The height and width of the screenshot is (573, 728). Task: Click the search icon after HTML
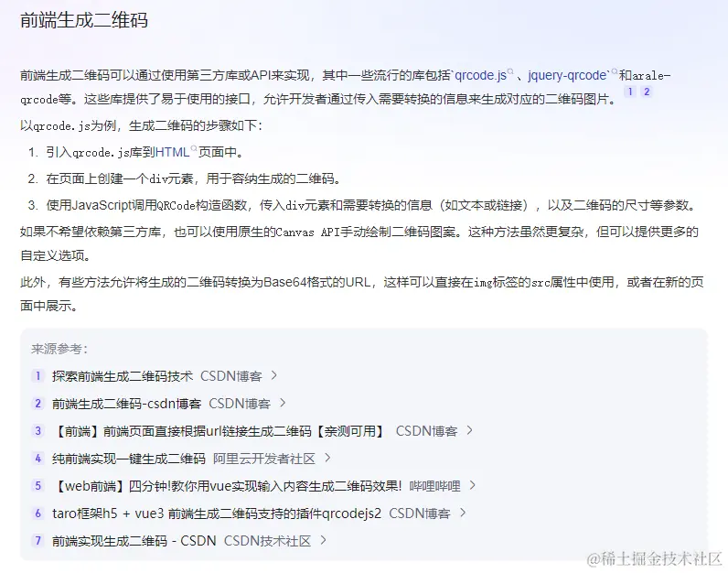(x=194, y=148)
